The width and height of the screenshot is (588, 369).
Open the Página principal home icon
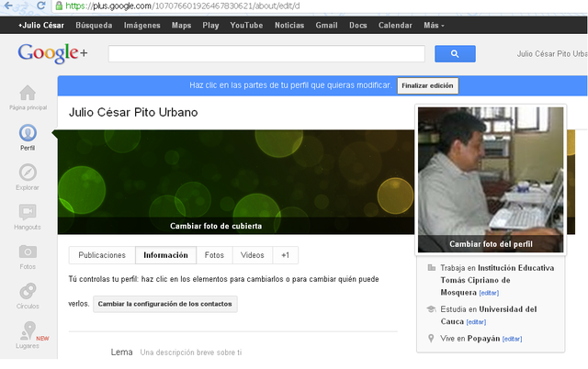click(28, 93)
